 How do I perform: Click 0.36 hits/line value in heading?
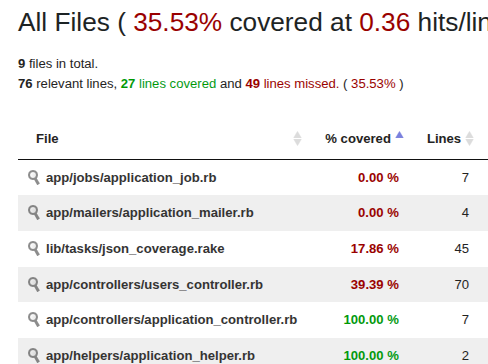[384, 23]
